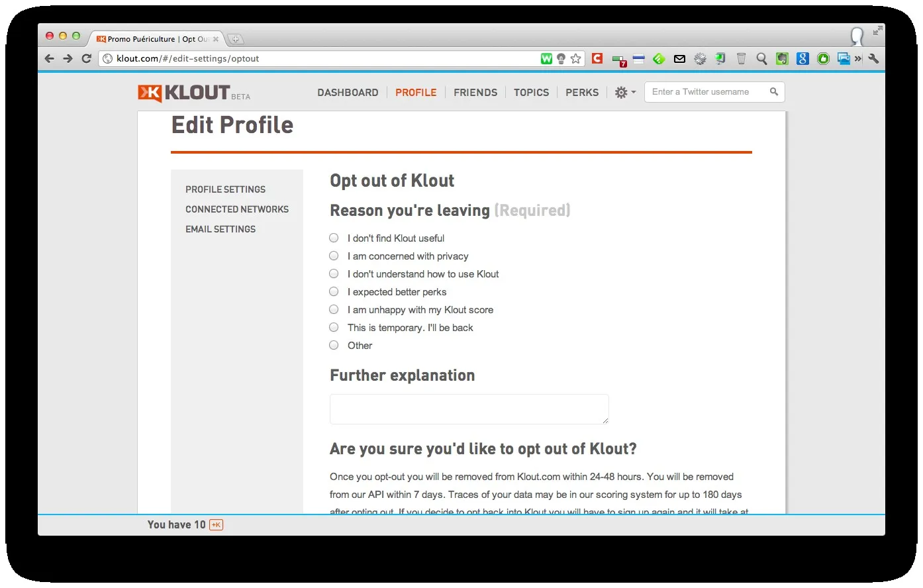923x588 pixels.
Task: Go back using the browser back arrow
Action: (x=50, y=58)
